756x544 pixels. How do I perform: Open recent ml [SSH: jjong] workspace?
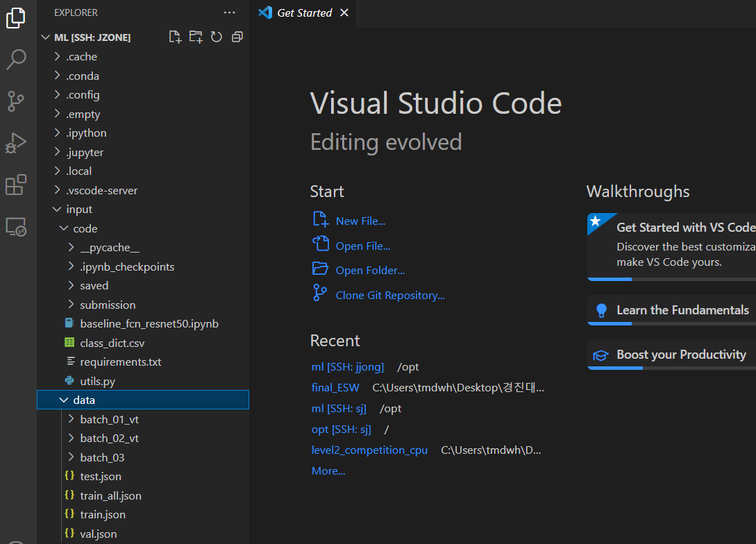(348, 367)
